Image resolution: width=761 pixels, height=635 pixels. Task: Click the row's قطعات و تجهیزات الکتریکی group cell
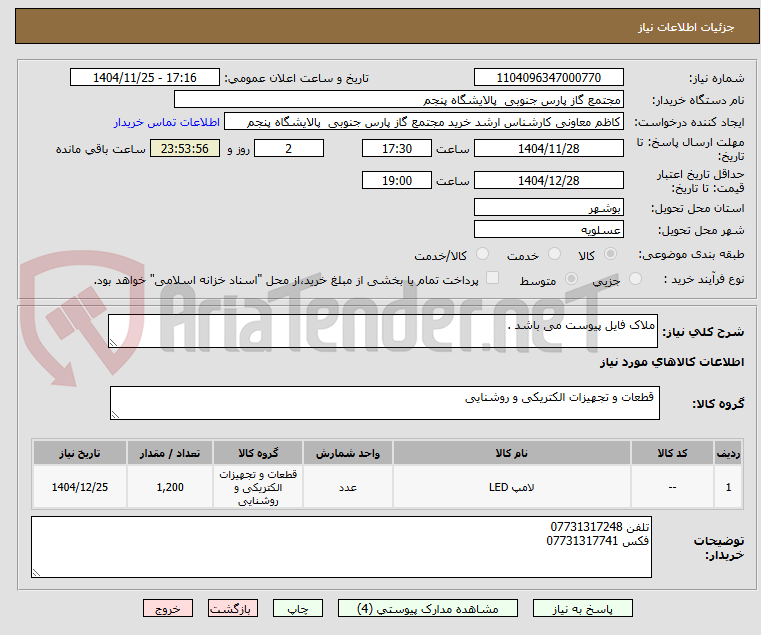pyautogui.click(x=258, y=487)
